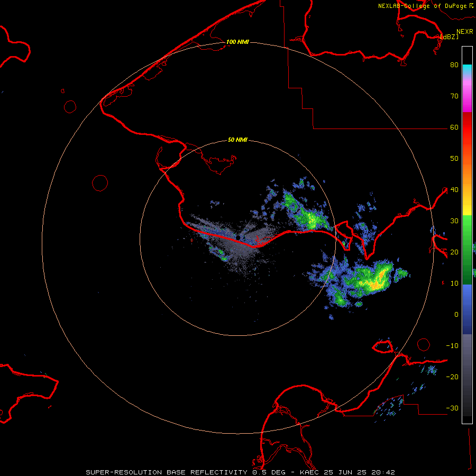Click the 50 NMI range ring label
This screenshot has width=476, height=476.
pos(237,140)
